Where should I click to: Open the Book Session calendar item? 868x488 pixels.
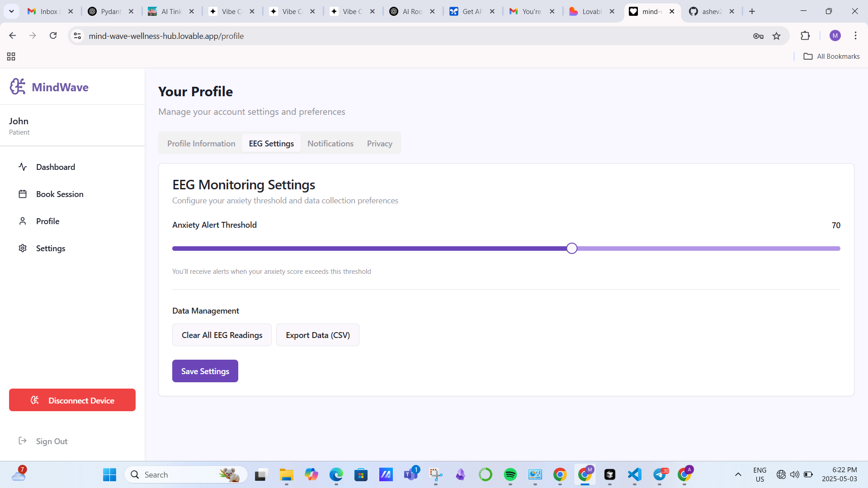tap(59, 194)
